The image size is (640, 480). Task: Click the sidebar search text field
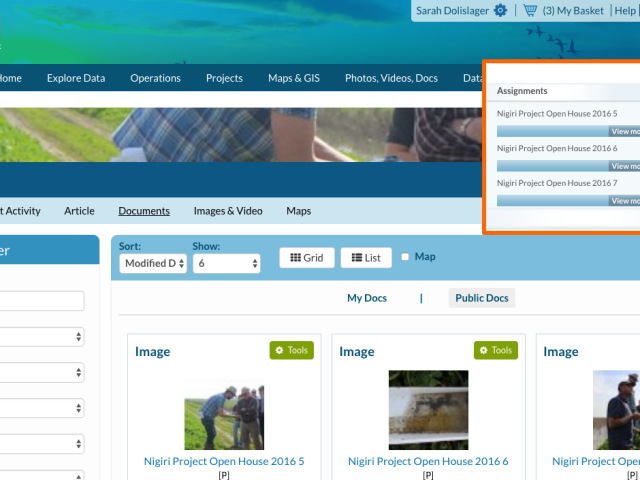point(42,301)
